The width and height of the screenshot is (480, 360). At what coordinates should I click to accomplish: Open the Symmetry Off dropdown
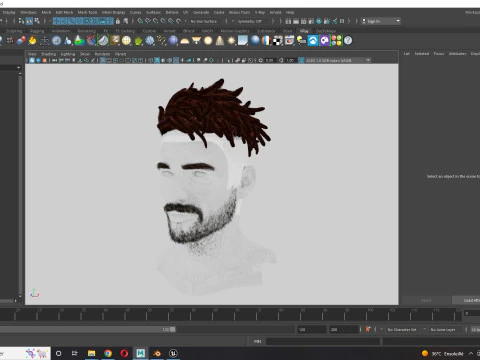(250, 21)
